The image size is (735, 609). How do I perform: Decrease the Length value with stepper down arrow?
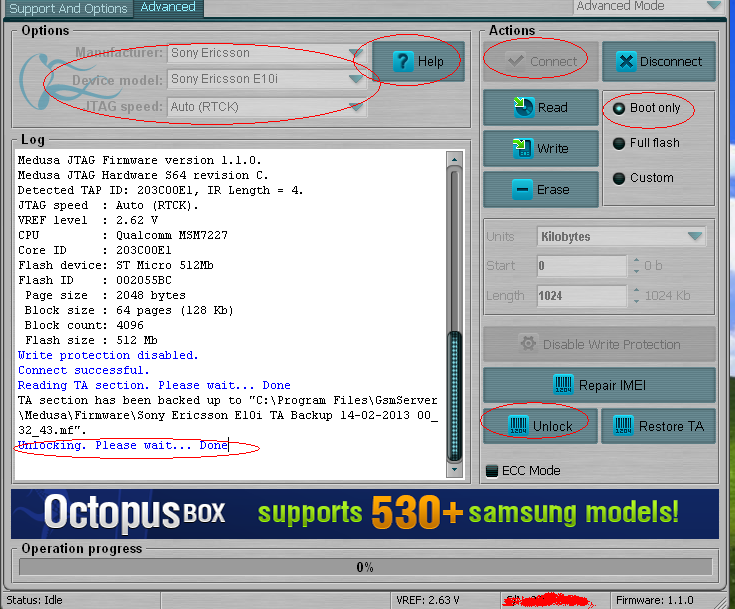click(x=636, y=301)
